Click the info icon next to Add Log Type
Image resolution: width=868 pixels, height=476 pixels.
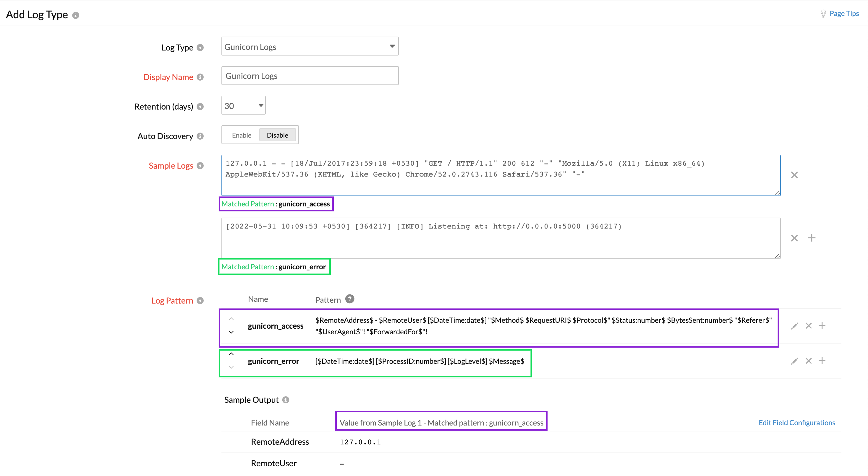pyautogui.click(x=76, y=15)
